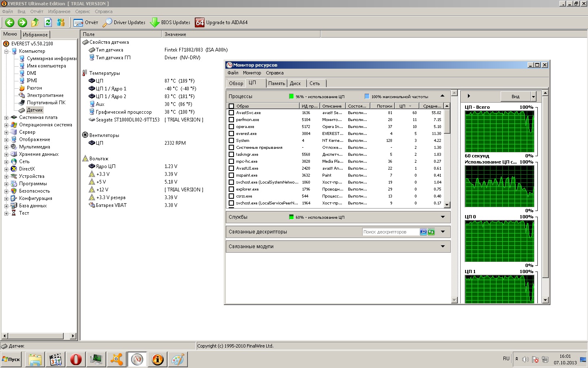Screen dimensions: 588x368
Task: Check the mpc-hc.exe process checkbox
Action: click(x=232, y=162)
